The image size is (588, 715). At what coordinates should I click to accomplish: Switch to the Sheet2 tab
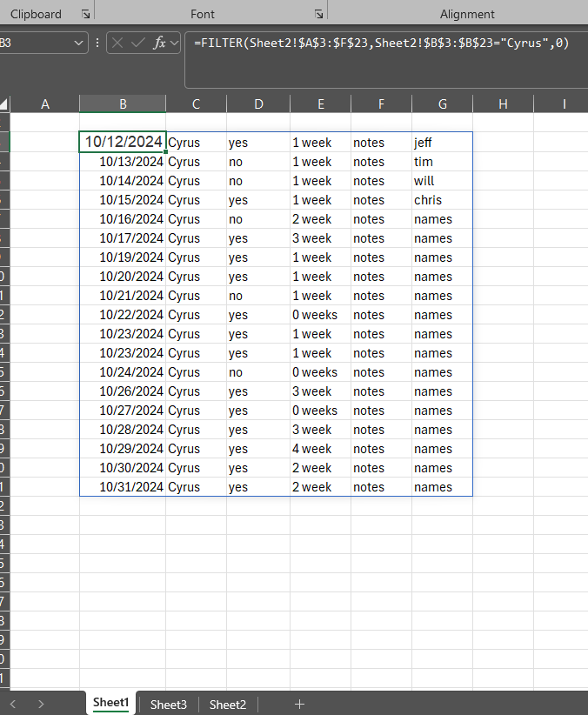[227, 705]
